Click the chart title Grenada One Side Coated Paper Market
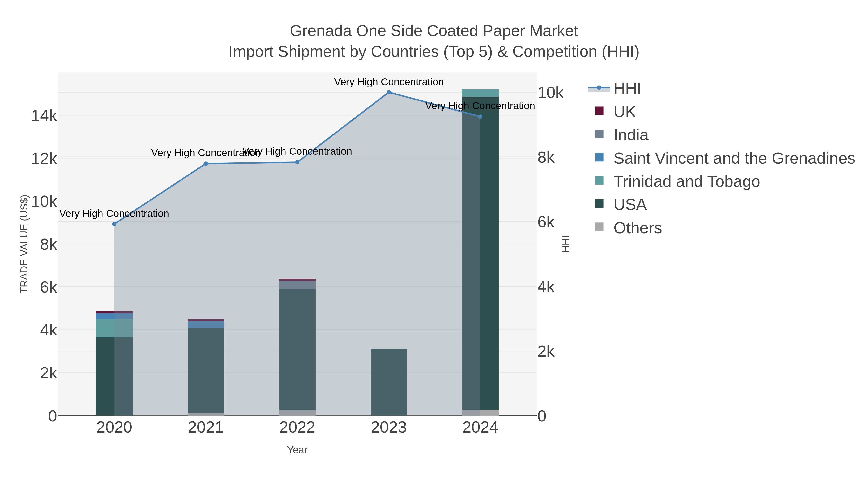 (x=434, y=31)
